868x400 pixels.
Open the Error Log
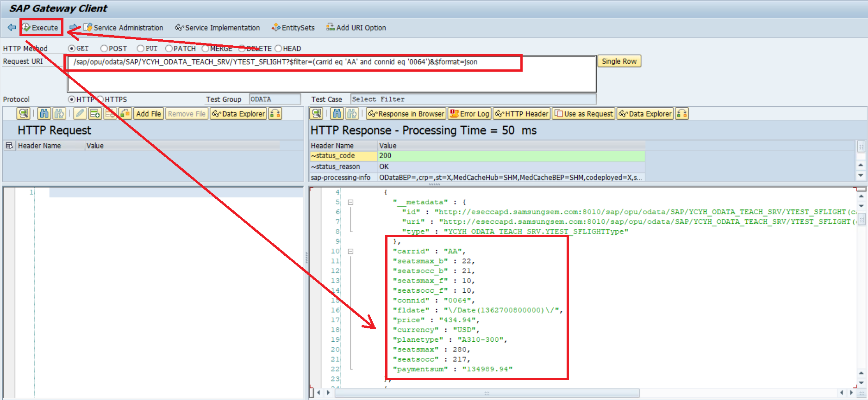coord(469,114)
